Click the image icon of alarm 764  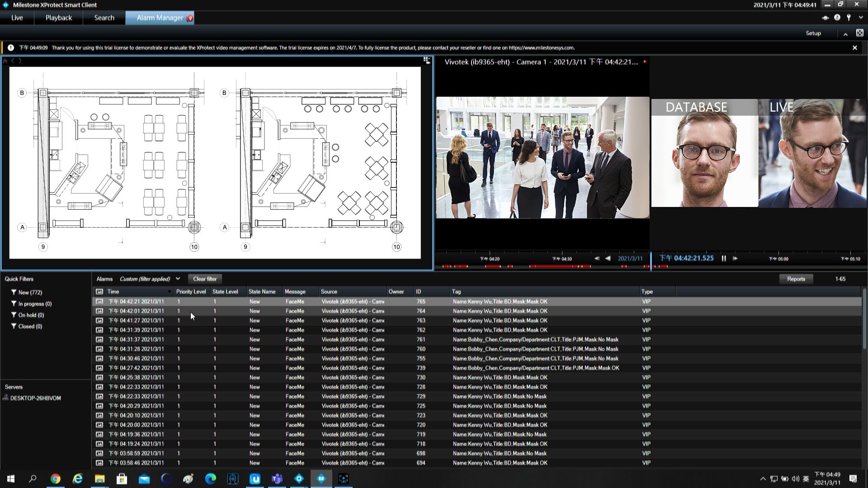click(x=99, y=311)
